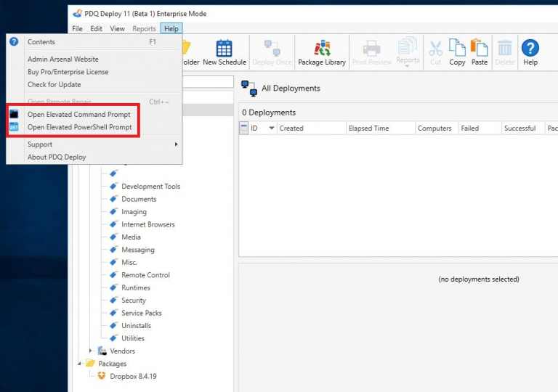This screenshot has width=558, height=392.
Task: Select Messaging in the tree
Action: coord(138,250)
